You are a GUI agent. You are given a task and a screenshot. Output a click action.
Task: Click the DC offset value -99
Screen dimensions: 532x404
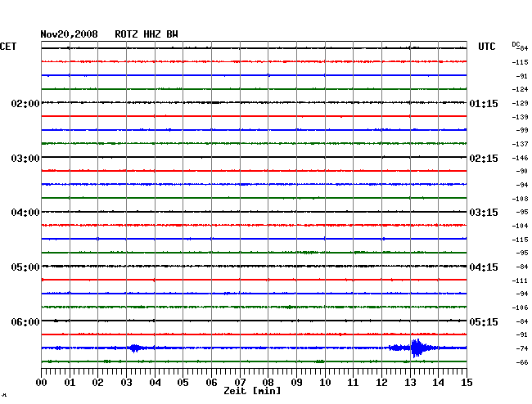522,130
